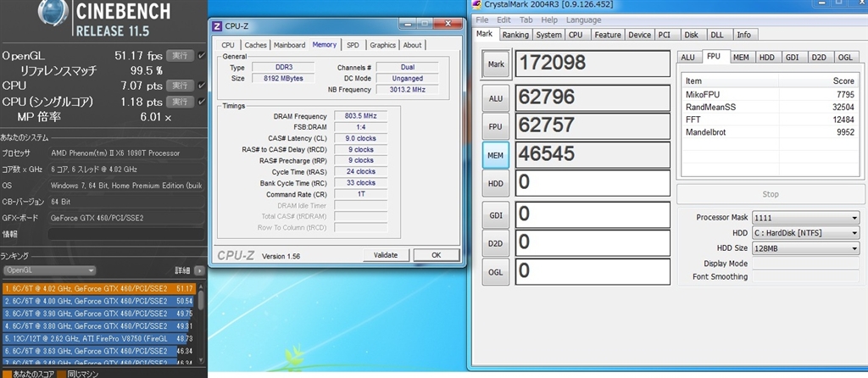Viewport: 868px width, 378px height.
Task: Click the CPU-Z app icon in title bar
Action: [x=218, y=28]
